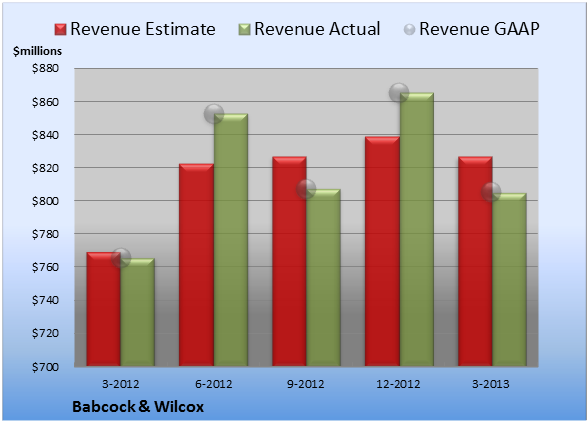The height and width of the screenshot is (422, 588).
Task: Click the $880 axis value
Action: click(x=45, y=69)
